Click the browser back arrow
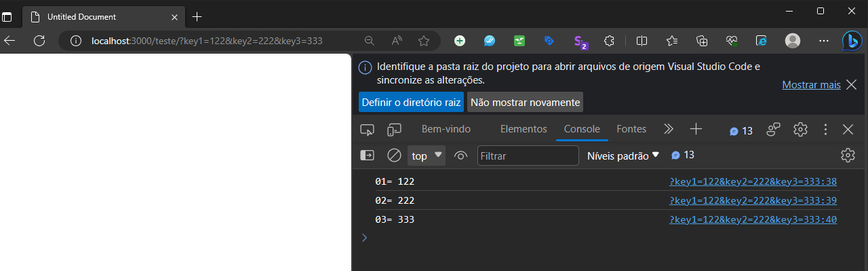 click(9, 41)
